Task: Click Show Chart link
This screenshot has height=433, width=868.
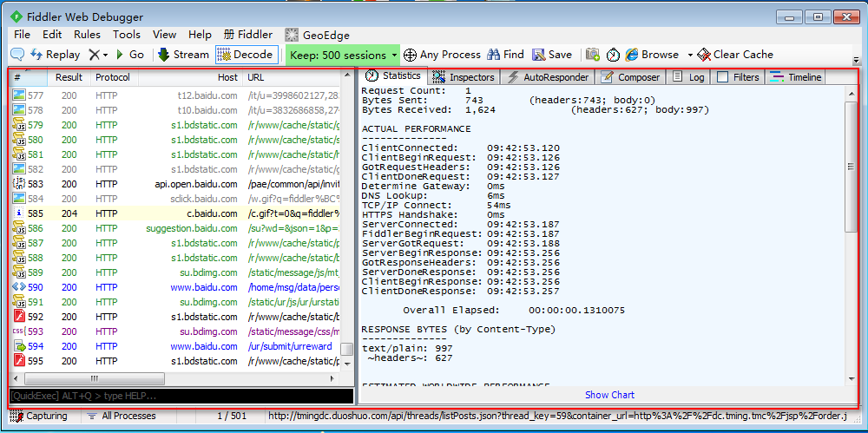Action: pos(609,395)
